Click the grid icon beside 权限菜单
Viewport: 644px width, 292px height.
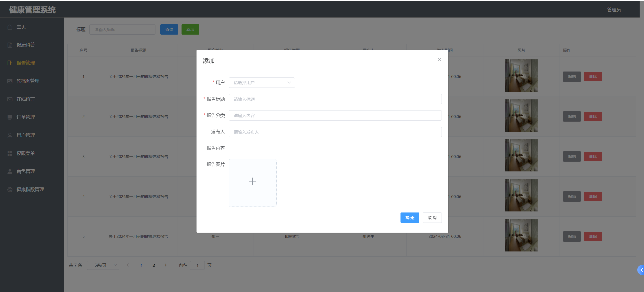coord(10,153)
